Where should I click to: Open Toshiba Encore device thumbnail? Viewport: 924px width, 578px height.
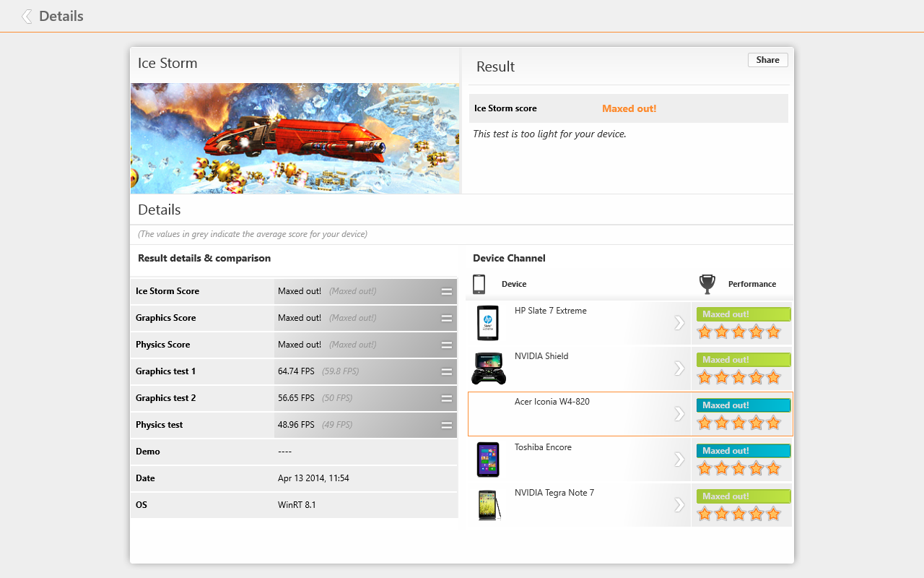tap(488, 460)
